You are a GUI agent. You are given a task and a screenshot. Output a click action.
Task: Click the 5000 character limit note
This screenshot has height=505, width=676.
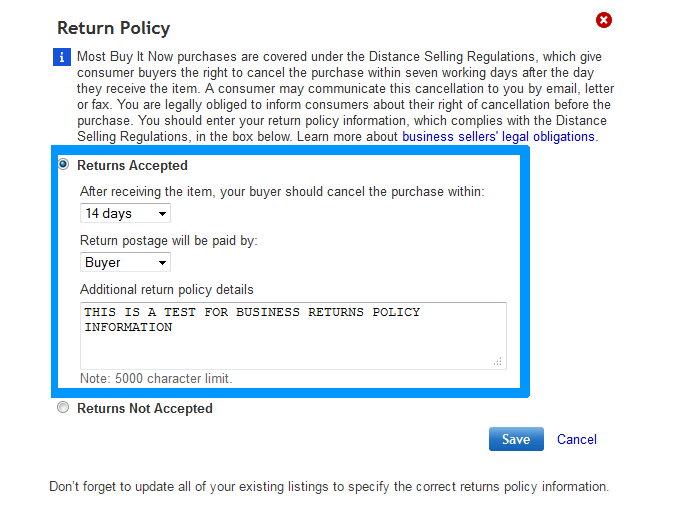pos(156,379)
